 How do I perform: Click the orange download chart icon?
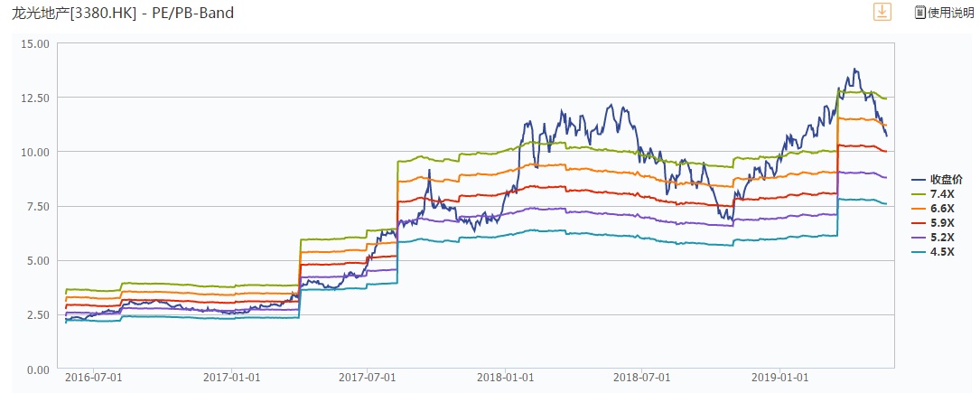(881, 12)
